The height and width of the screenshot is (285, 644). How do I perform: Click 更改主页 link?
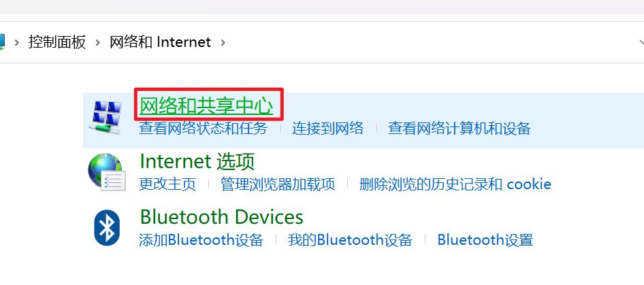[x=167, y=184]
